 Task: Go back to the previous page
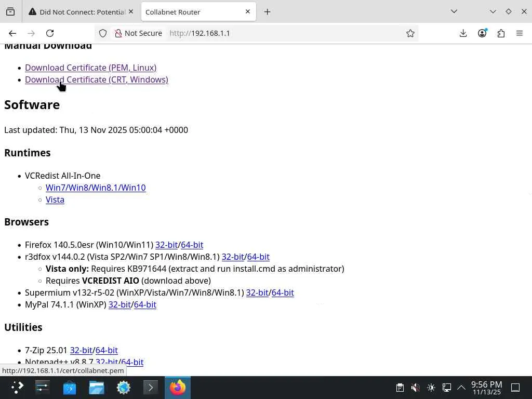[x=12, y=33]
